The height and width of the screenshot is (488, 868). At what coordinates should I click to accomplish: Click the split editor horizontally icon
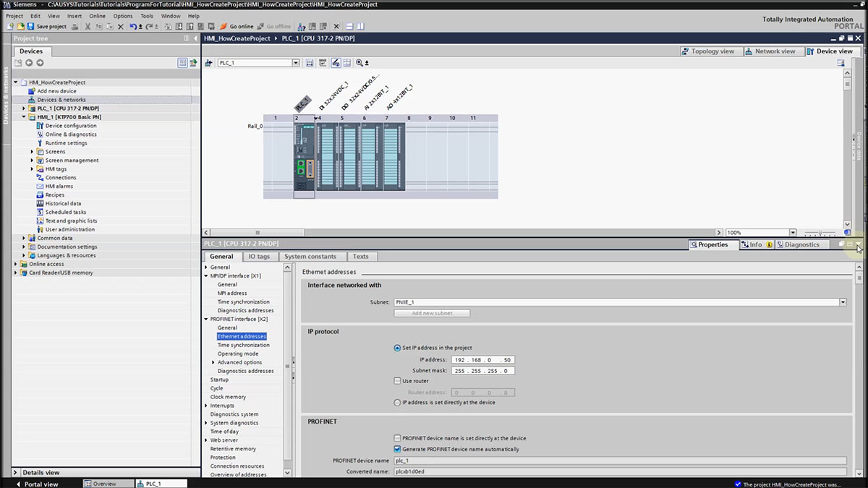[x=349, y=26]
